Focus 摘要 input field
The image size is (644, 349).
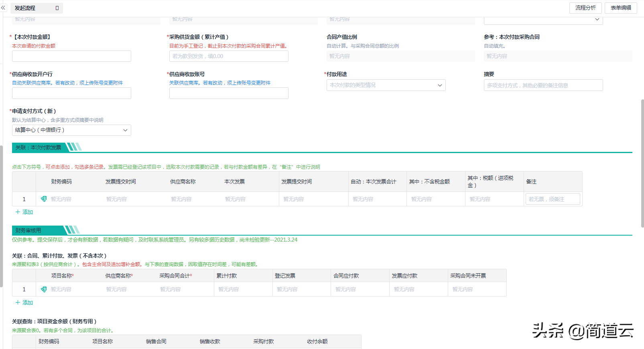tap(543, 85)
